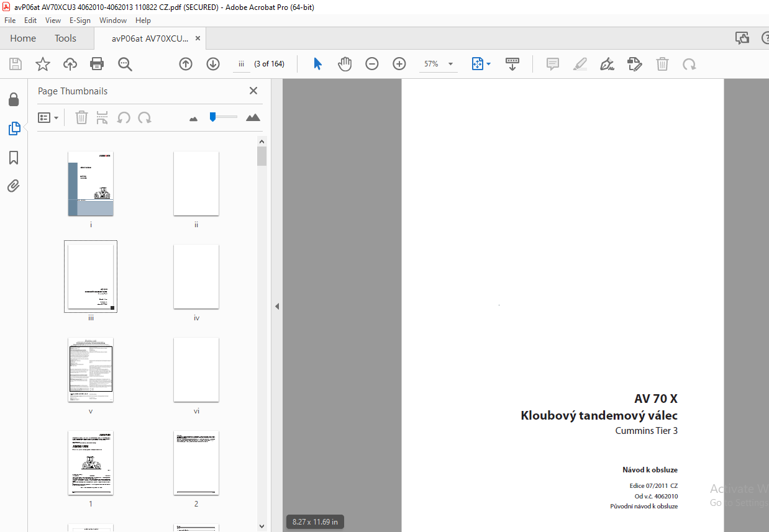Click the thumbnails scrollbar down arrow
This screenshot has height=532, width=769.
tap(262, 526)
